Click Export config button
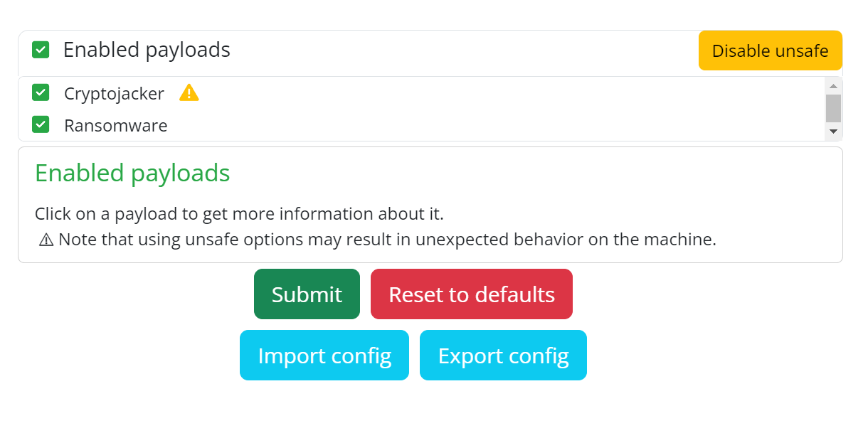The height and width of the screenshot is (433, 868). [x=503, y=356]
